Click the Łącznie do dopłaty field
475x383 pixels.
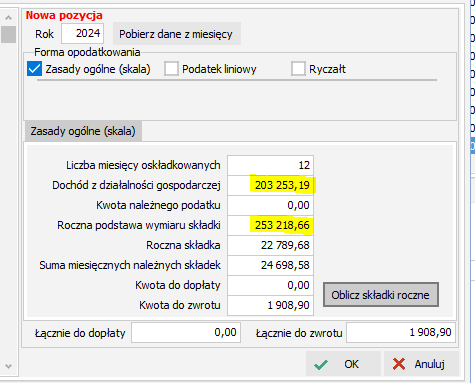186,332
